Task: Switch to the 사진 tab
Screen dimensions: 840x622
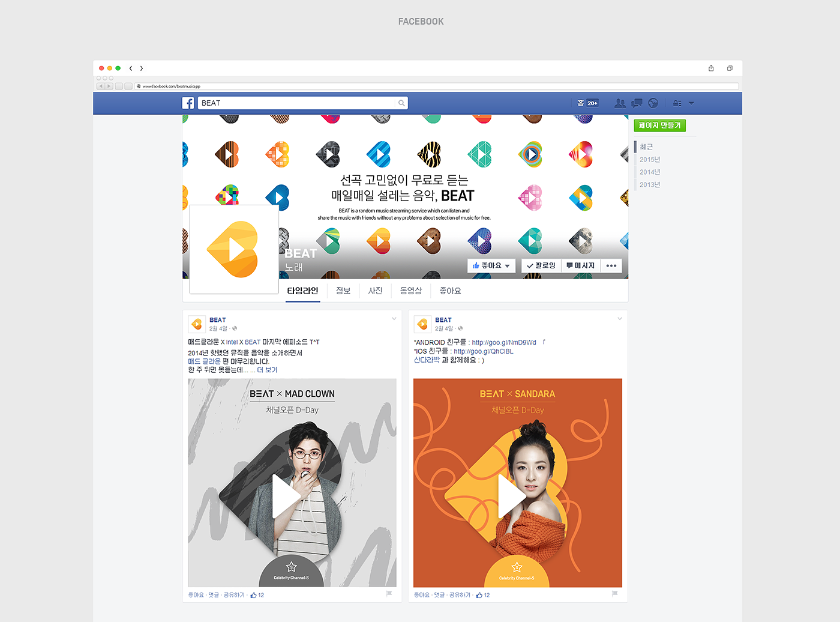Action: (376, 291)
